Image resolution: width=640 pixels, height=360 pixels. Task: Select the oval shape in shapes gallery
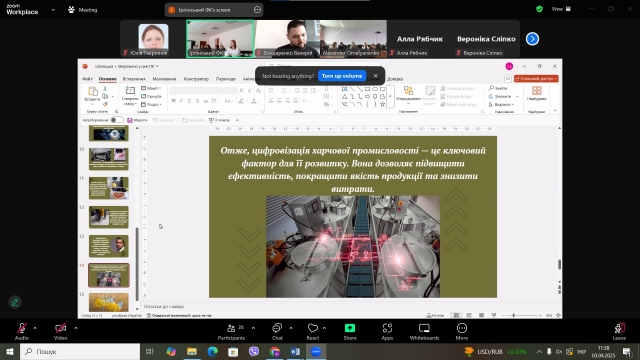click(375, 89)
